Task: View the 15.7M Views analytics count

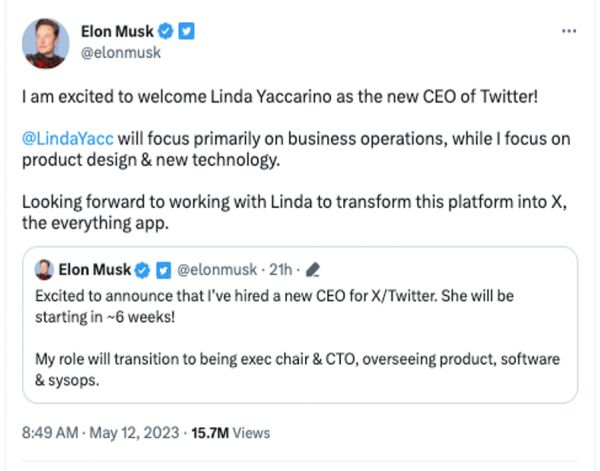Action: point(234,433)
